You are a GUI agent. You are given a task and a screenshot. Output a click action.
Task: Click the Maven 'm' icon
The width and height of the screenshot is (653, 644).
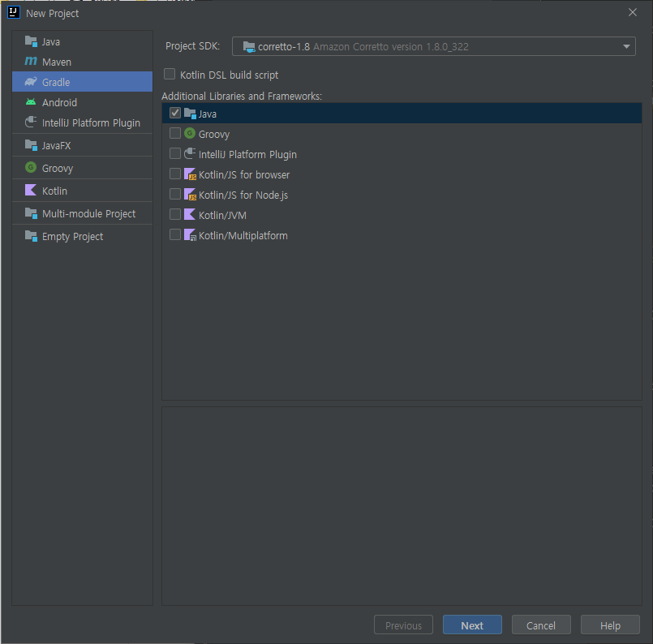coord(31,61)
